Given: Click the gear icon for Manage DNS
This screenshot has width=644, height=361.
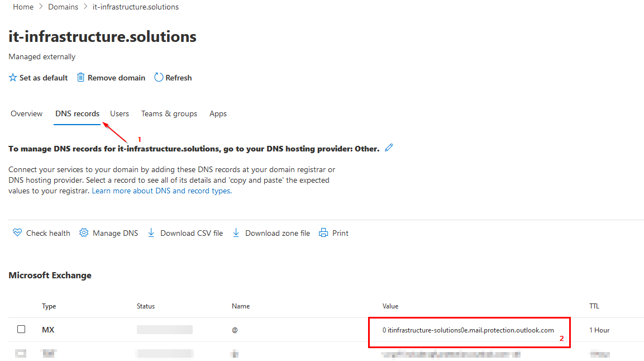Looking at the screenshot, I should pos(84,233).
